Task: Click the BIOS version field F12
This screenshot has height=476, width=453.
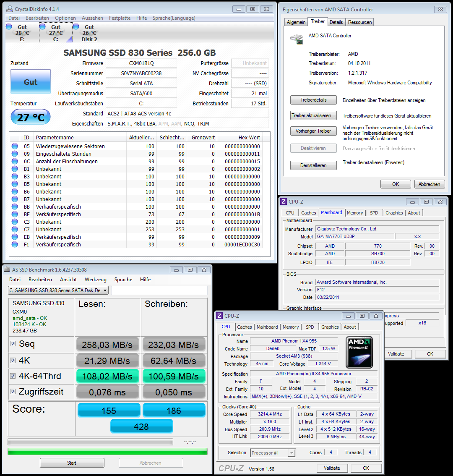Action: click(377, 290)
